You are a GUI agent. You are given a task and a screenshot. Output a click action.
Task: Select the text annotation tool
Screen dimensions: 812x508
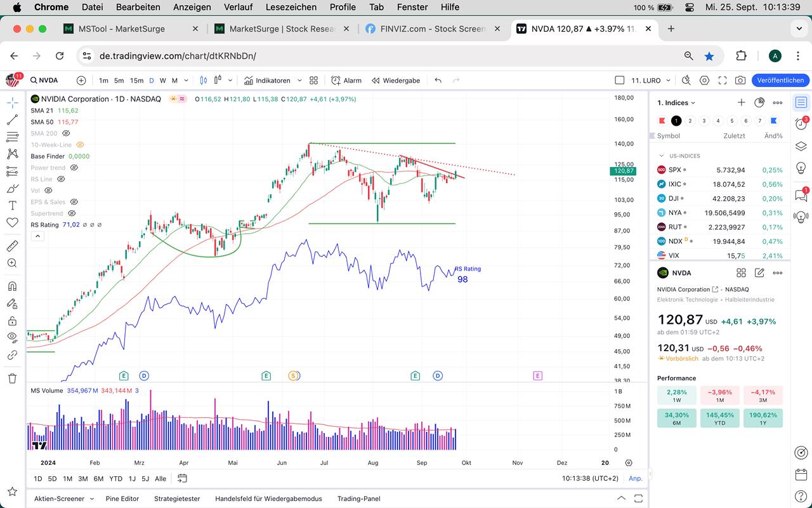point(12,206)
